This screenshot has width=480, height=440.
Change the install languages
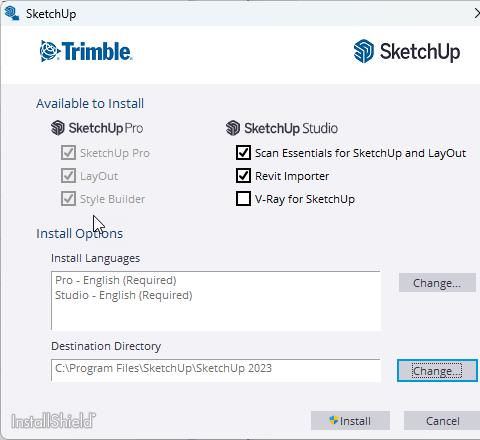coord(437,283)
